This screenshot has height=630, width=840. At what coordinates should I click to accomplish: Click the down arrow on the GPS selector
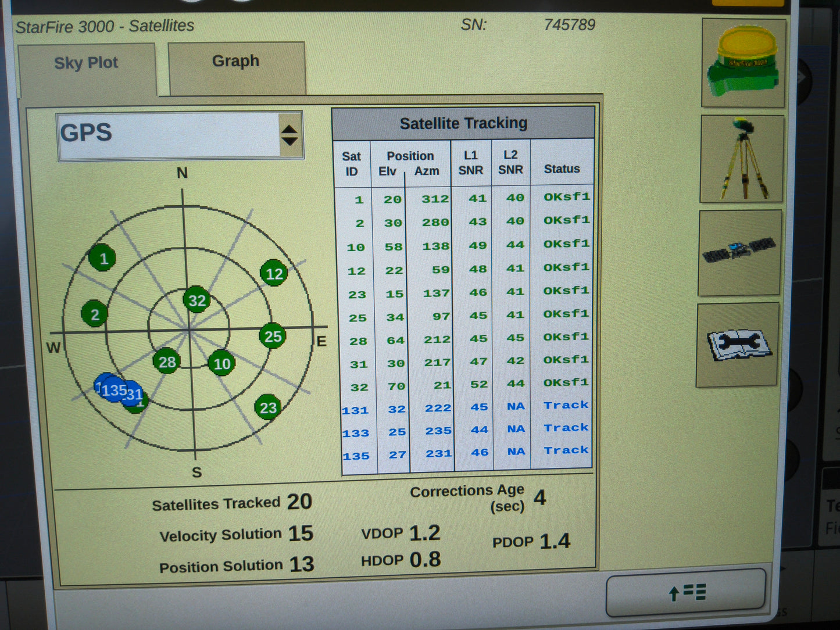pyautogui.click(x=289, y=139)
